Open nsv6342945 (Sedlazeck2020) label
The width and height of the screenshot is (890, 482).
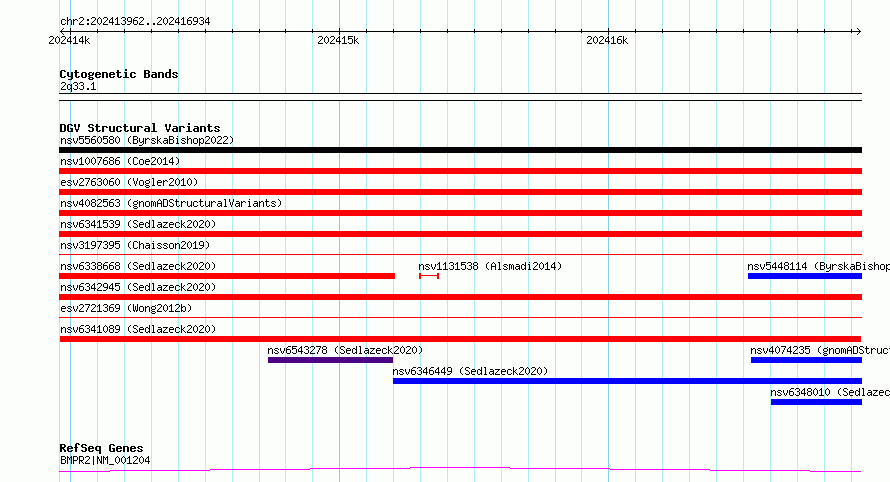138,287
